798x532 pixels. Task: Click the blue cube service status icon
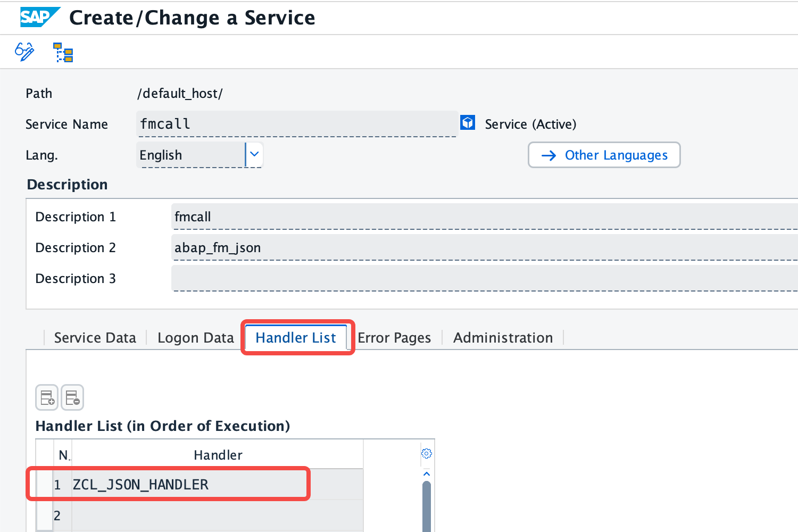[468, 123]
